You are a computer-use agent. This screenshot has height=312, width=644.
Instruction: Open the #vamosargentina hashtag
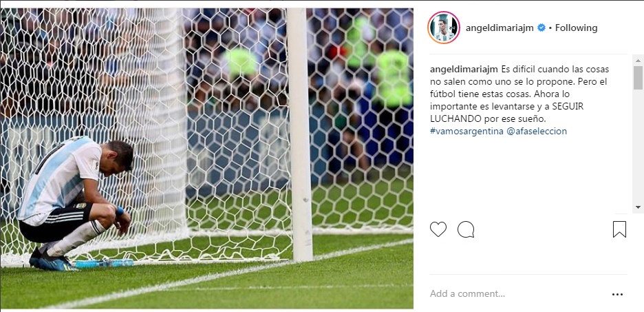pos(467,131)
